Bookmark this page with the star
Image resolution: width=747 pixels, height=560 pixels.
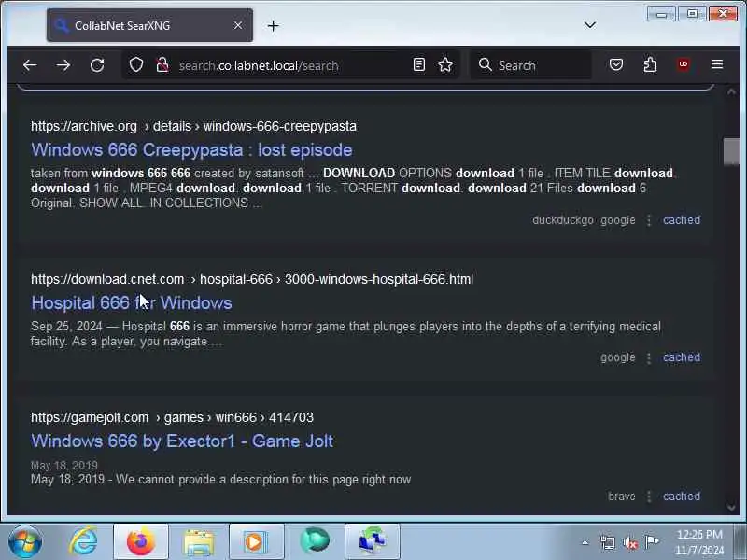pyautogui.click(x=445, y=64)
